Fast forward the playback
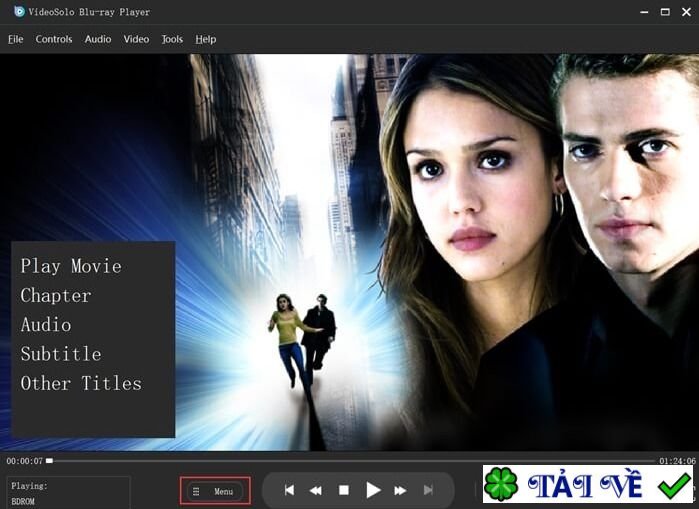Viewport: 699px width, 509px height. pos(400,491)
